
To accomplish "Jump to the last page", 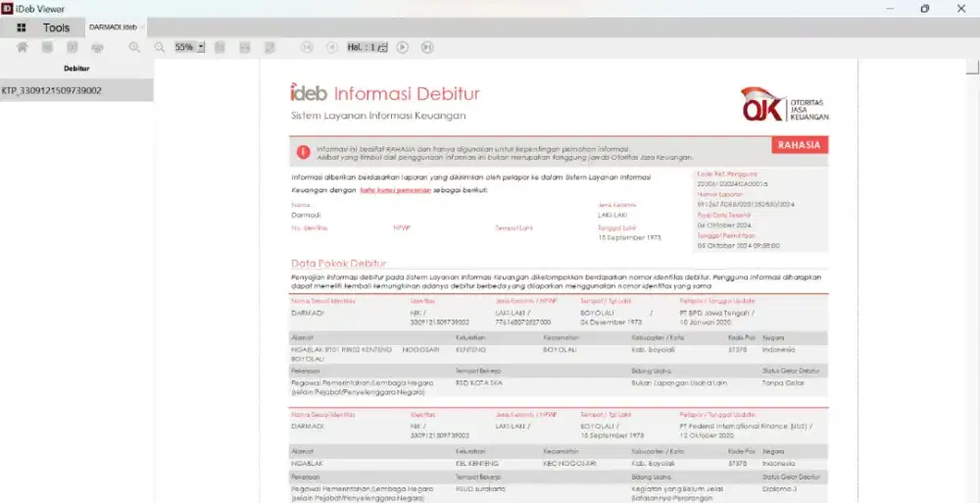I will click(427, 47).
